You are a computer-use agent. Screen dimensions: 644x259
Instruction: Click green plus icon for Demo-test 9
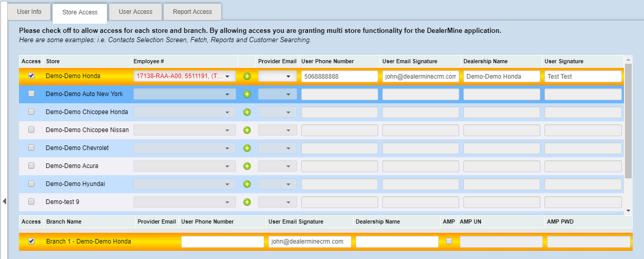pos(247,202)
